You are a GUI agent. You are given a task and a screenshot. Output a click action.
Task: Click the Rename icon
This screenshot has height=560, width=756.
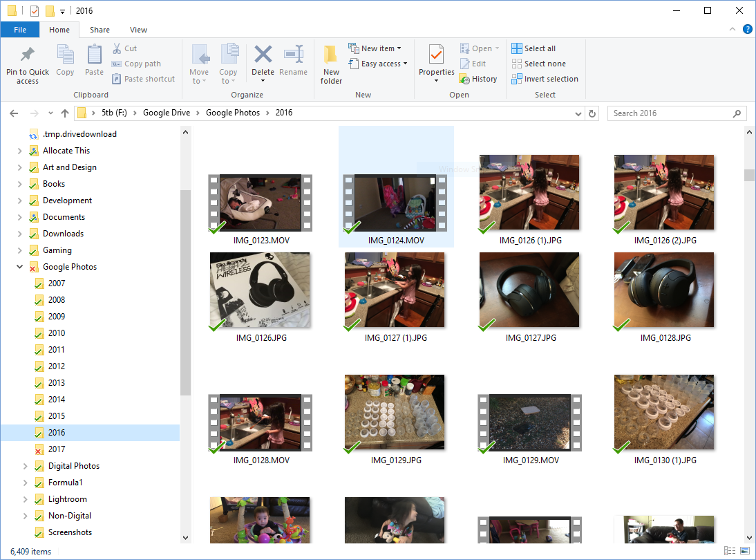(x=293, y=54)
